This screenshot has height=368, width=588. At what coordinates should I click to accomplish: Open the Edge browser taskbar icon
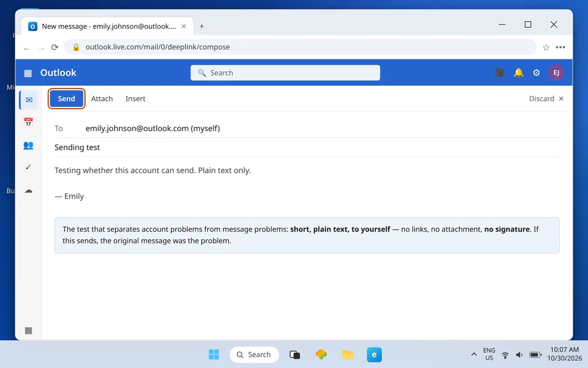click(374, 354)
